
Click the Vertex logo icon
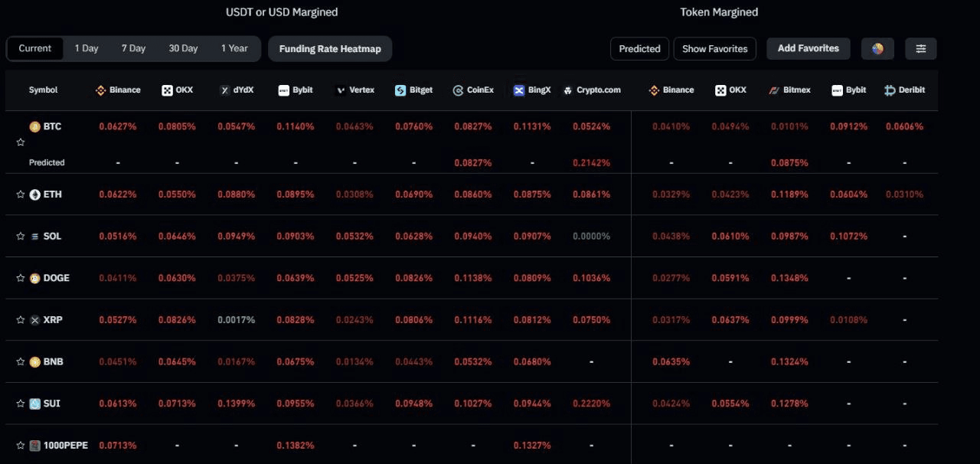tap(341, 90)
